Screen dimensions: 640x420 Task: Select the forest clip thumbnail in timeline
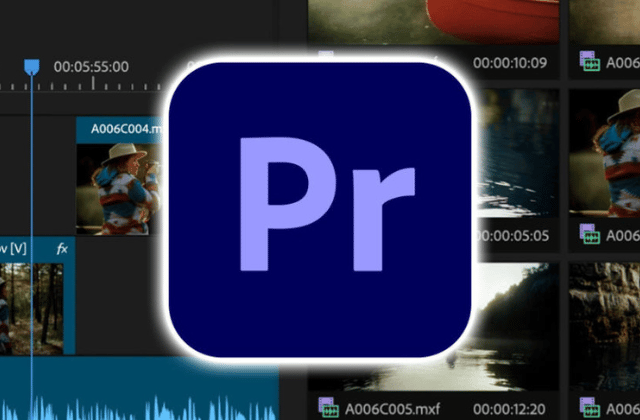pyautogui.click(x=31, y=309)
